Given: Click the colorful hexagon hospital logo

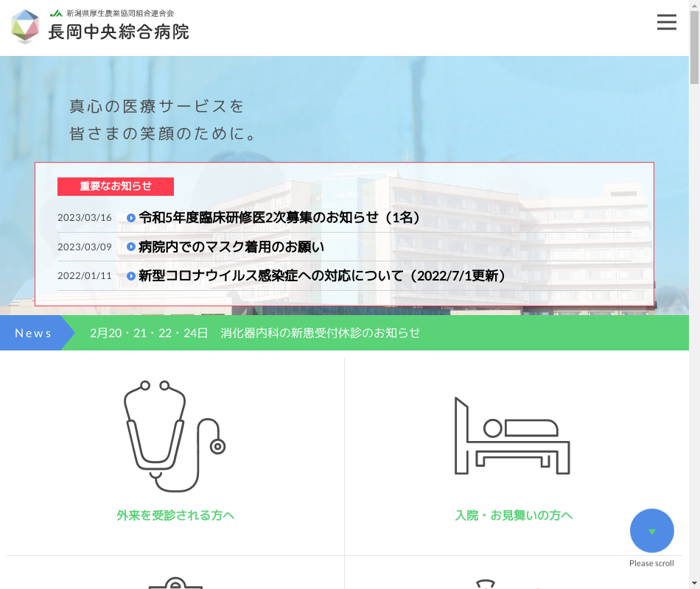Looking at the screenshot, I should (x=25, y=27).
